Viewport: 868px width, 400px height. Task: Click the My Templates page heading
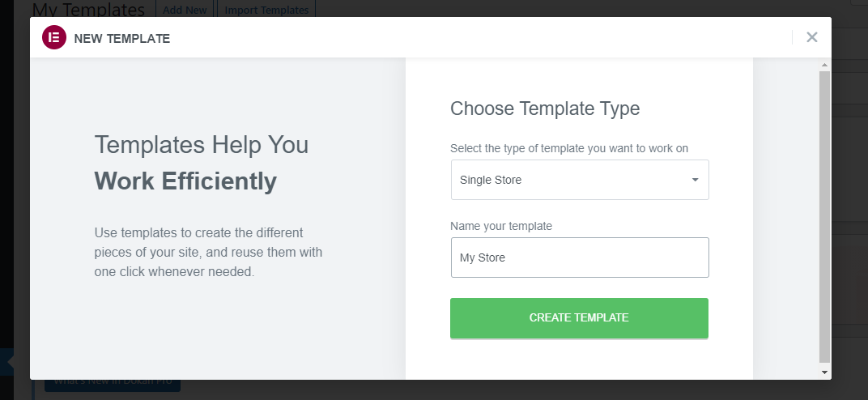click(x=88, y=9)
